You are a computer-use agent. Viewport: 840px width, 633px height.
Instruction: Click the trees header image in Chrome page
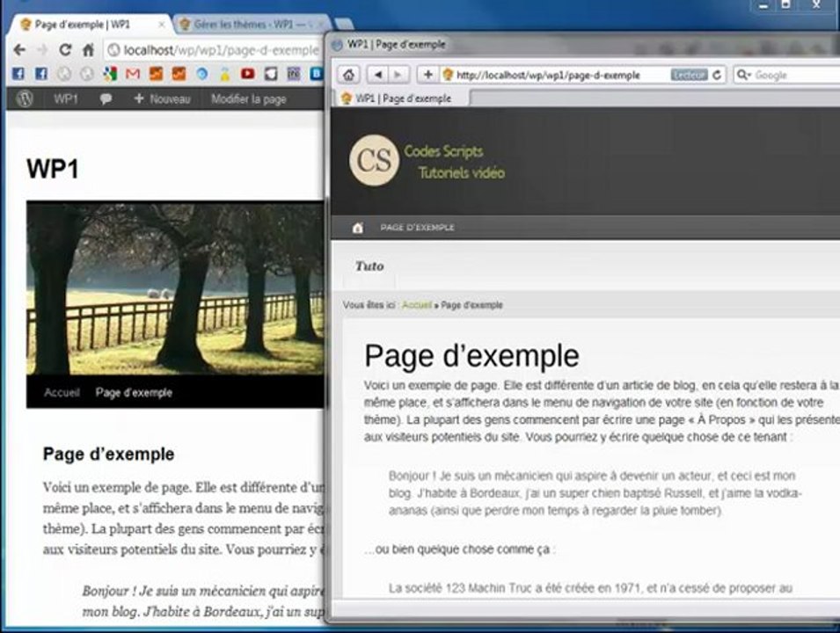[x=175, y=288]
